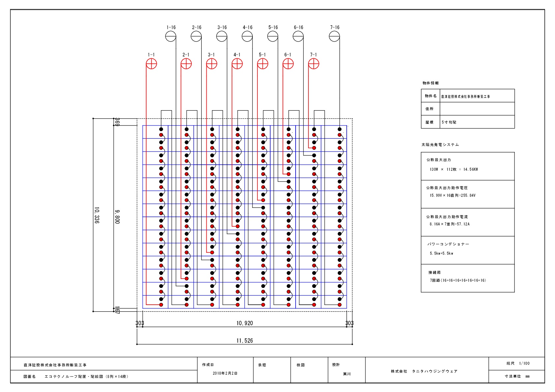Image resolution: width=555 pixels, height=392 pixels.
Task: Click the 11,526 overall width dimension
Action: pos(245,341)
